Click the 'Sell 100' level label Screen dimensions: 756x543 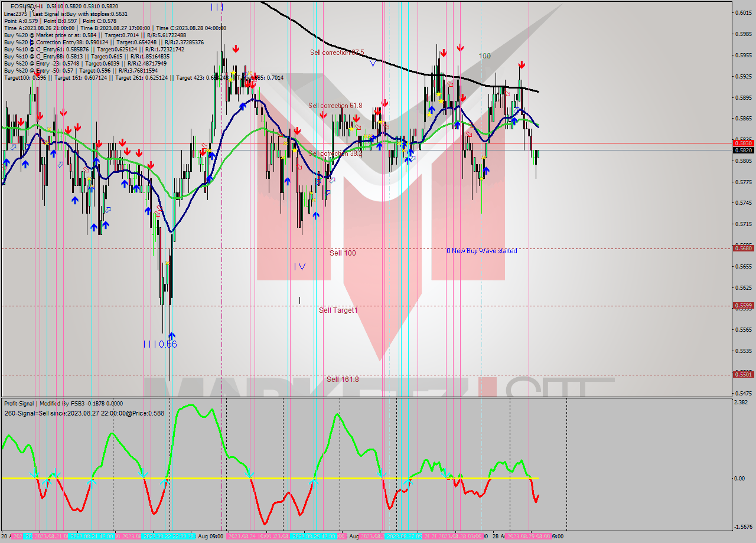(343, 253)
